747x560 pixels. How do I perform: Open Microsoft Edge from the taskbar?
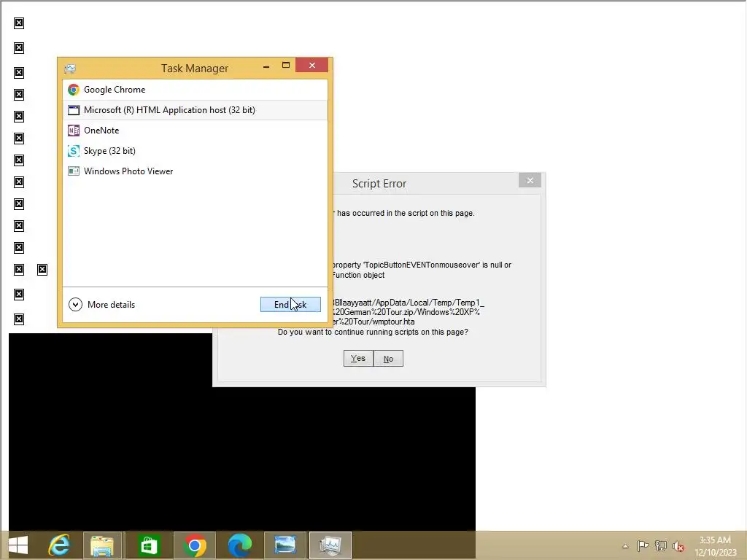tap(239, 545)
